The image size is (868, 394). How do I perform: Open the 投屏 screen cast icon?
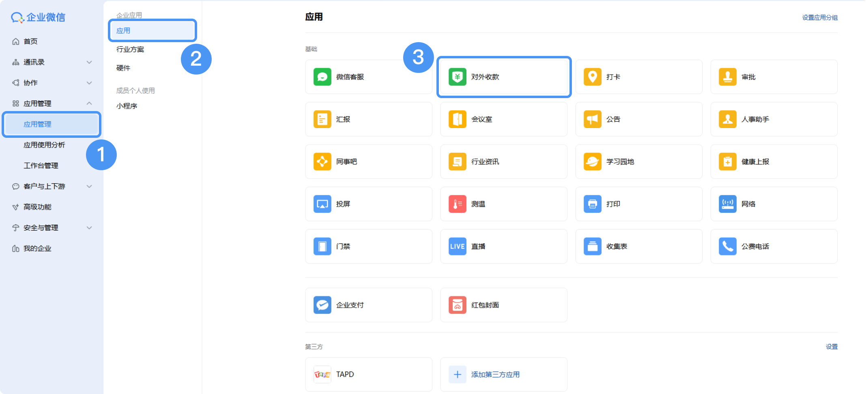coord(322,204)
